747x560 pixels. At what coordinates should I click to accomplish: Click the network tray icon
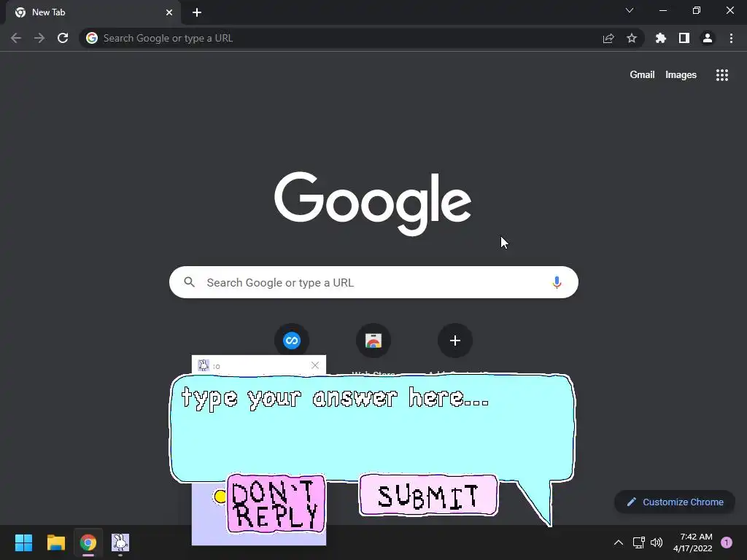tap(638, 542)
